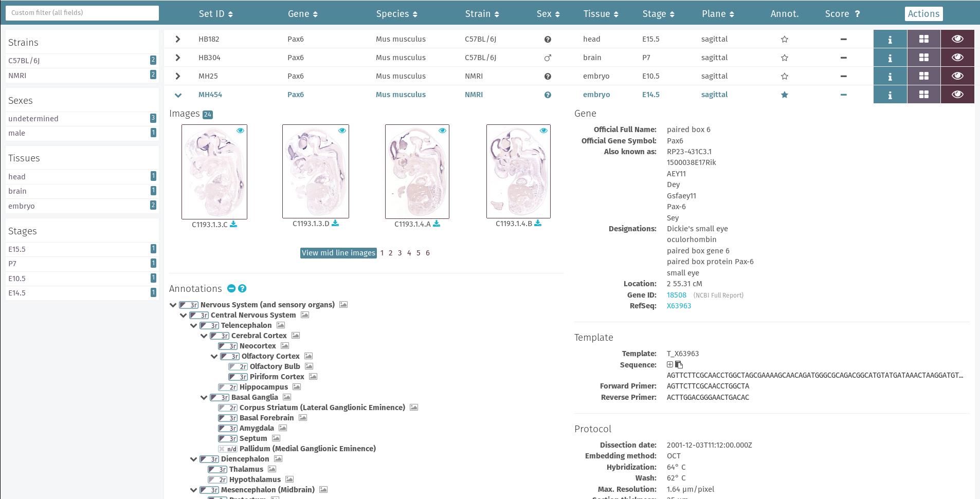Open info for set MH25
The height and width of the screenshot is (499, 980).
[x=890, y=76]
